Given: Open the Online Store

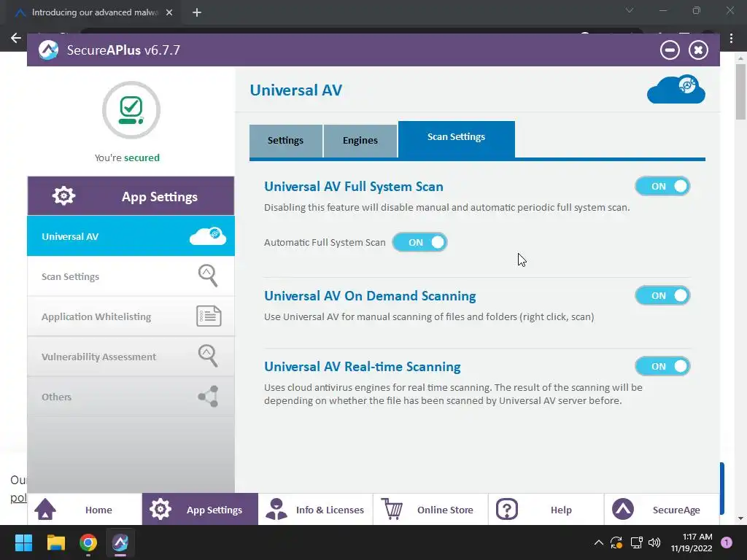Looking at the screenshot, I should 430,509.
